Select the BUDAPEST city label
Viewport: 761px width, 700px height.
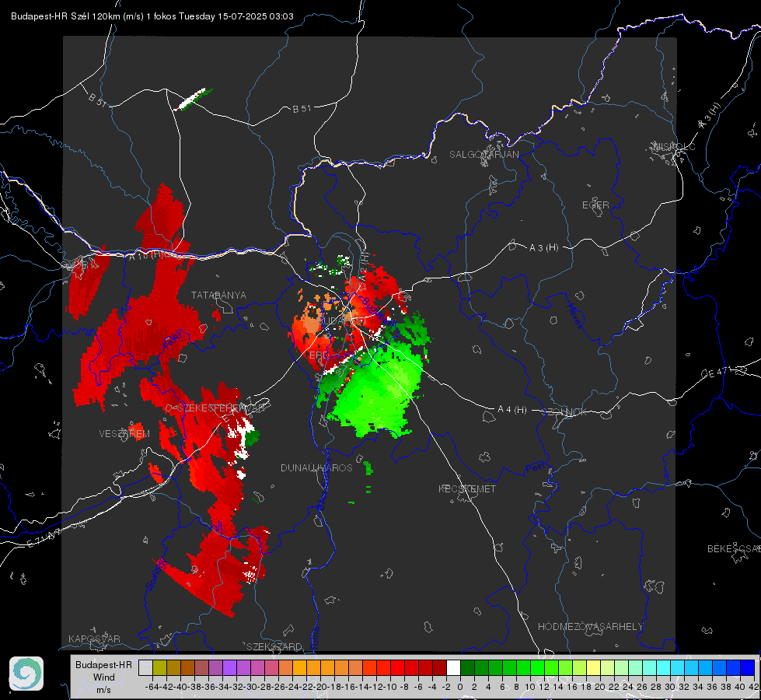point(342,321)
